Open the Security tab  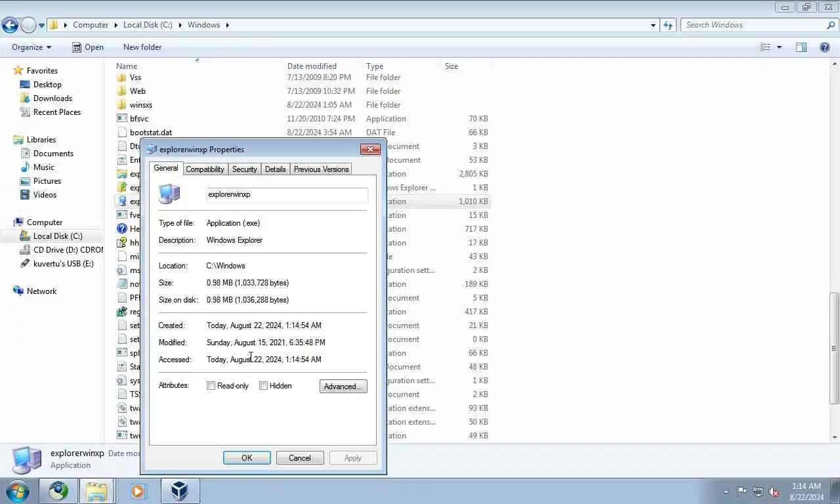[244, 169]
